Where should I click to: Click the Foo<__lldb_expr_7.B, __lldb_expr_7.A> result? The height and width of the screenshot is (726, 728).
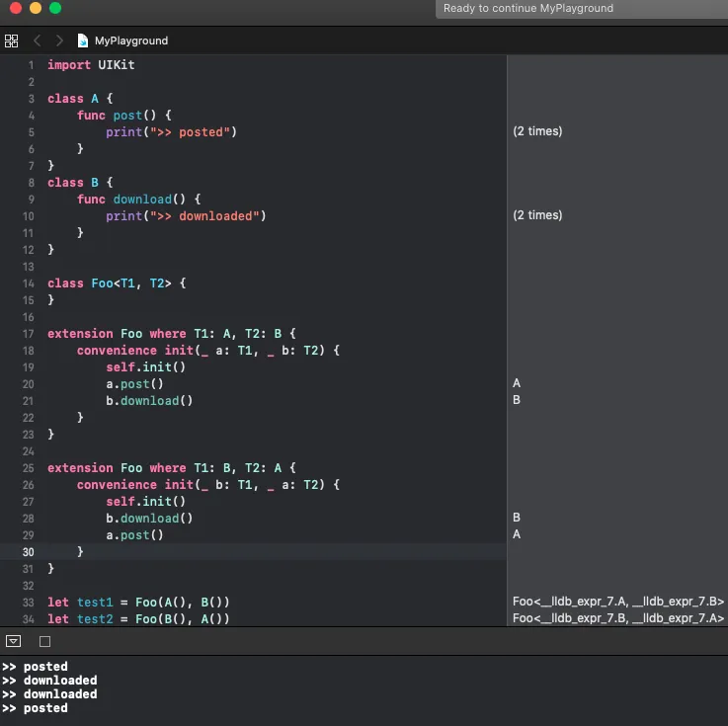click(618, 618)
